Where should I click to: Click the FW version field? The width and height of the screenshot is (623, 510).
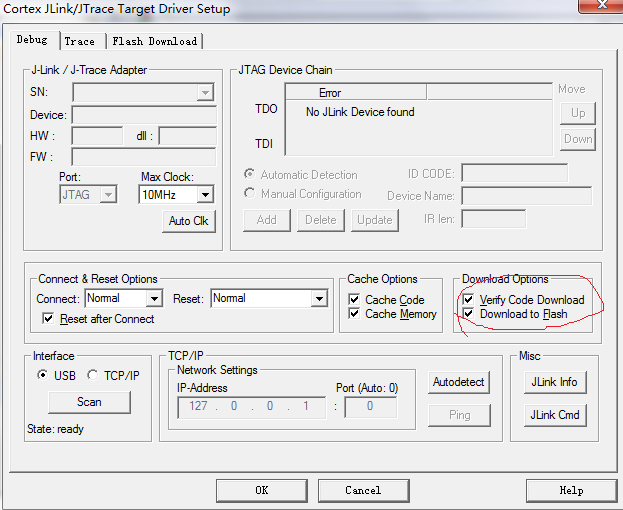pos(144,157)
